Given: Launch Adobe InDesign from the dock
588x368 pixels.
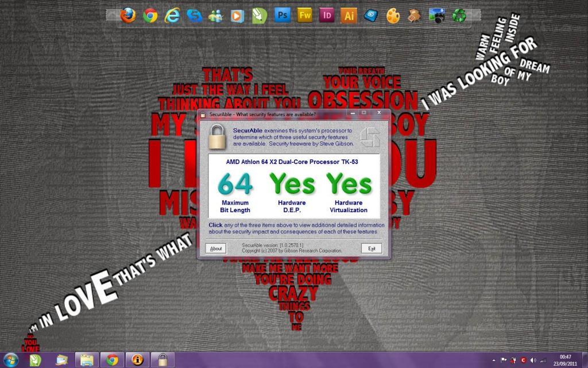Looking at the screenshot, I should point(327,15).
